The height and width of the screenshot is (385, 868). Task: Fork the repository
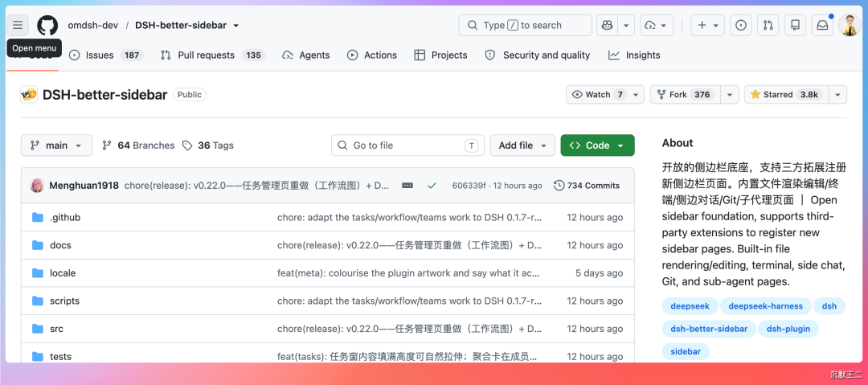(x=686, y=95)
